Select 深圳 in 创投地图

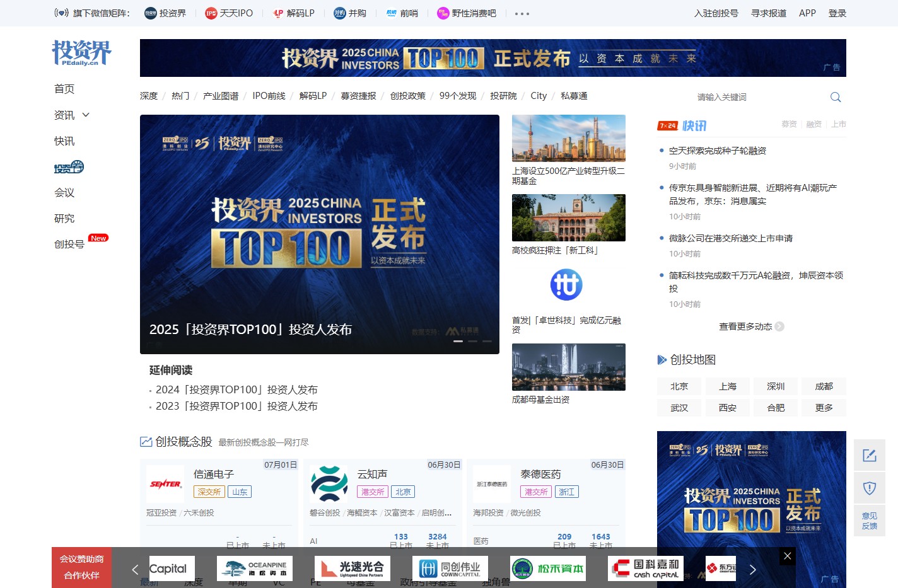tap(776, 386)
